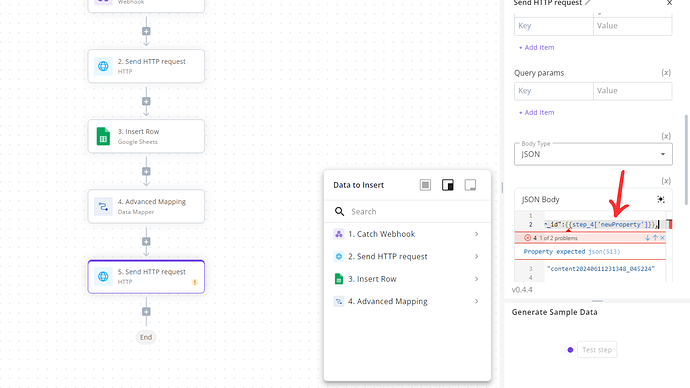Expand Advanced Mapping data entry

(x=476, y=301)
